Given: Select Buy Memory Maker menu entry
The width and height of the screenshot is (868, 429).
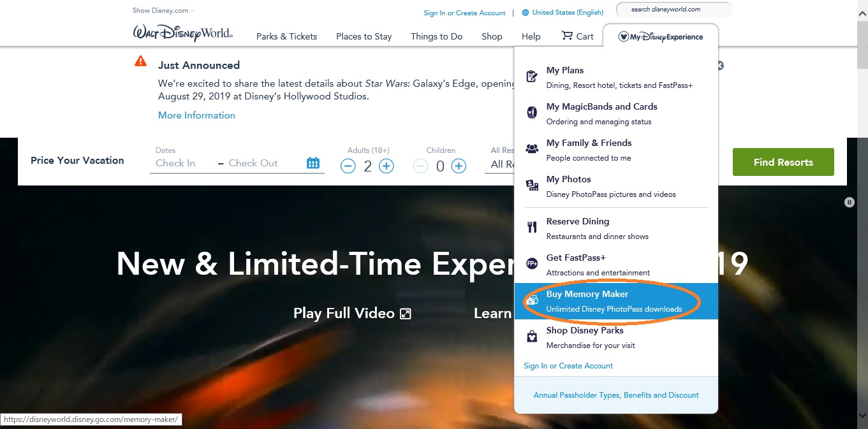Looking at the screenshot, I should point(616,301).
